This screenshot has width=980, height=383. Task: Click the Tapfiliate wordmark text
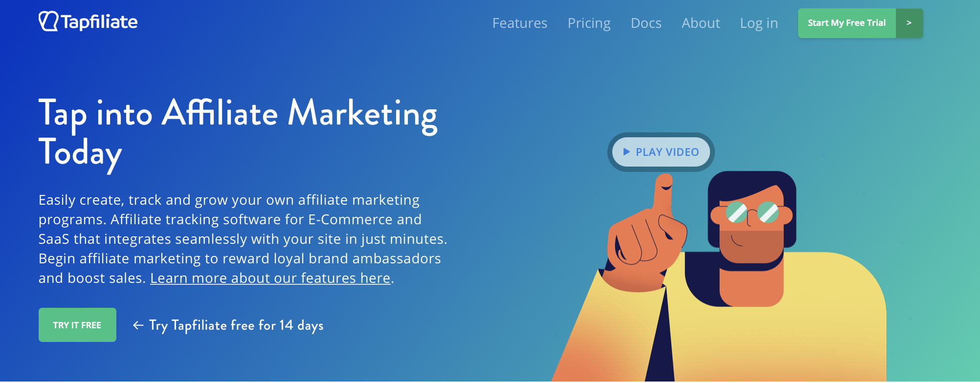pos(99,22)
